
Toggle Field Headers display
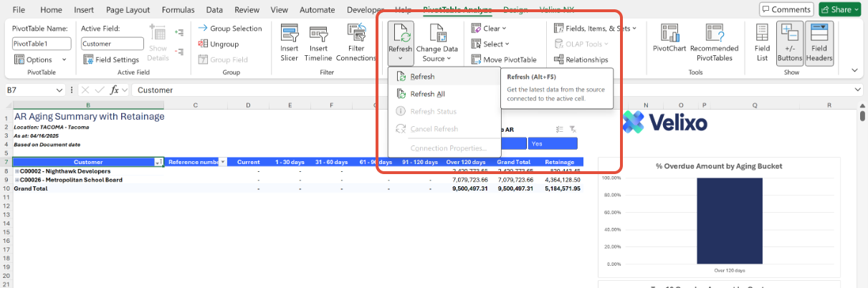pyautogui.click(x=819, y=43)
